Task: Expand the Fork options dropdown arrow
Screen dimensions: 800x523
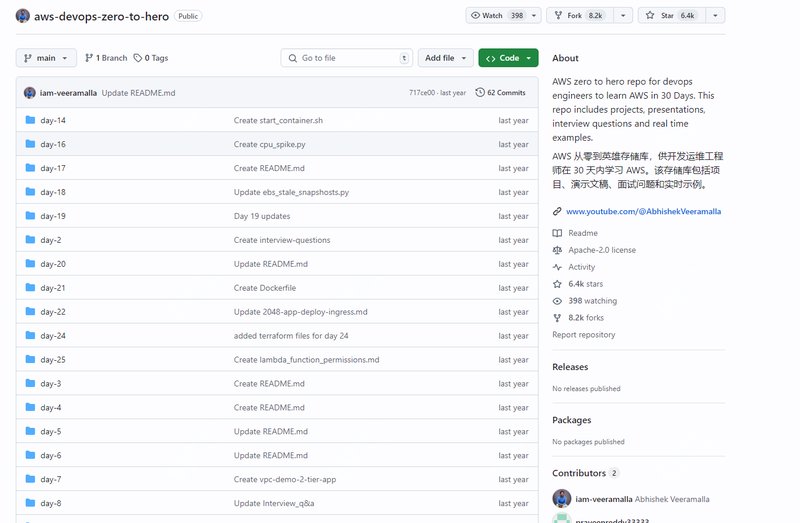Action: [x=623, y=16]
